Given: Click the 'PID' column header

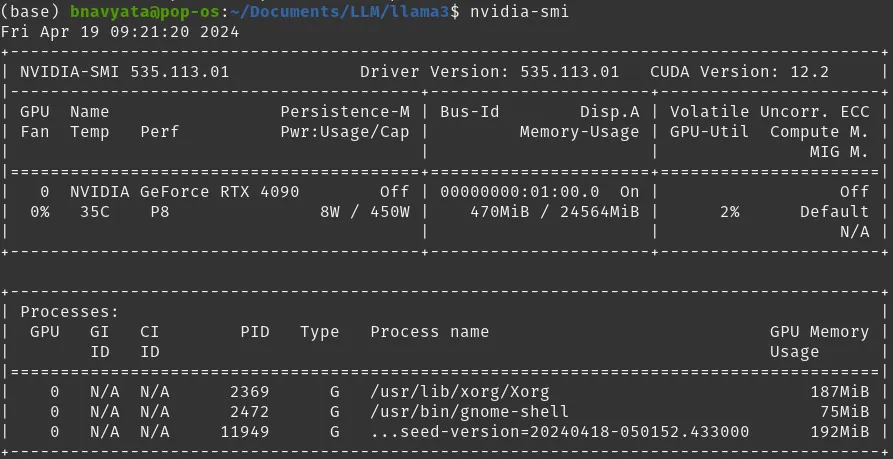Looking at the screenshot, I should [x=255, y=332].
